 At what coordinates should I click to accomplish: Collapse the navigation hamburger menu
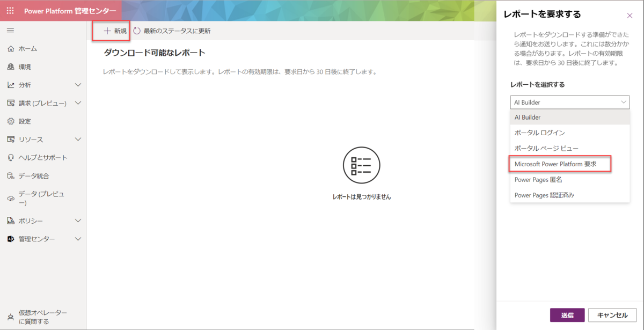click(x=10, y=31)
